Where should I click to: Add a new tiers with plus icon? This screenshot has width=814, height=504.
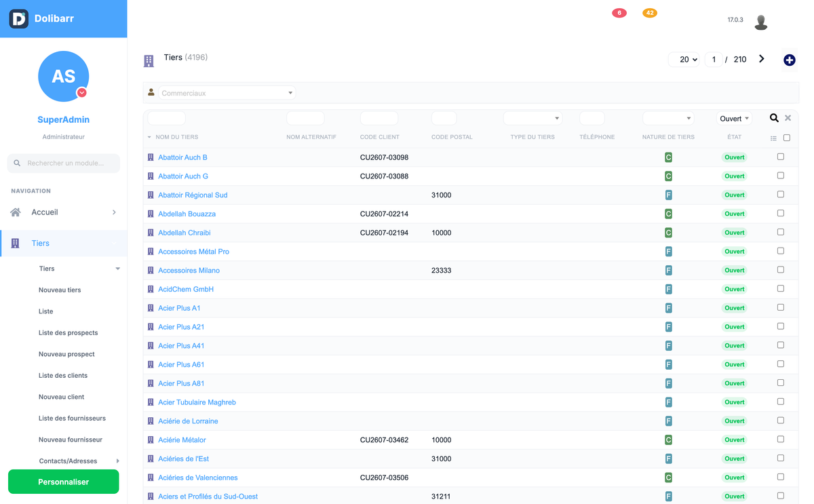coord(790,60)
